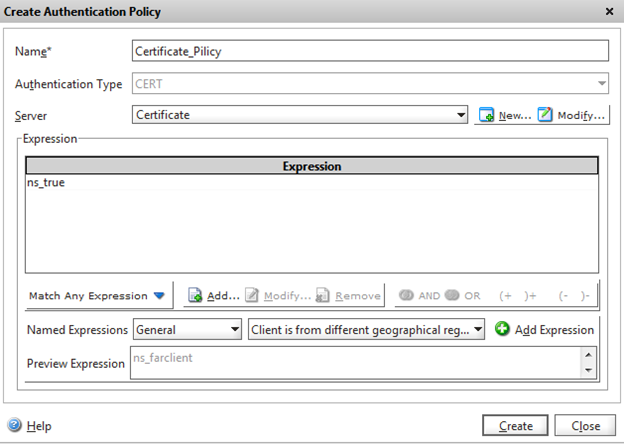Click the open parenthesis plus (+ operator

click(505, 296)
